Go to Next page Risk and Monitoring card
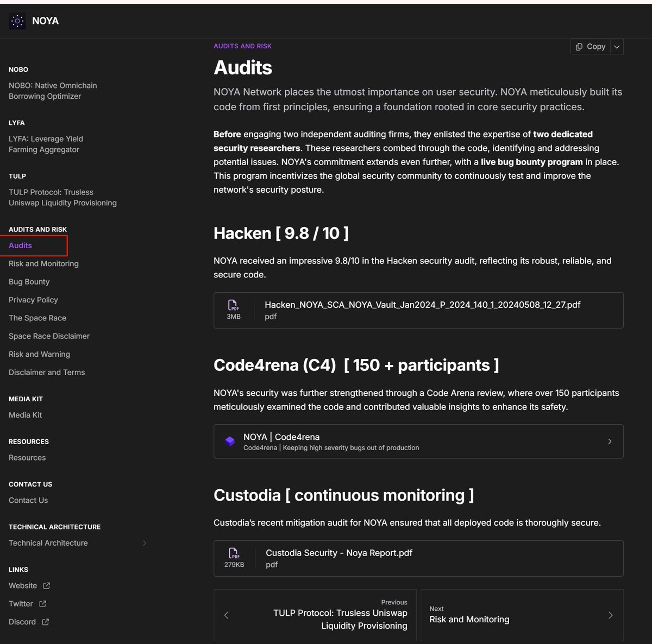This screenshot has height=644, width=652. coord(522,615)
